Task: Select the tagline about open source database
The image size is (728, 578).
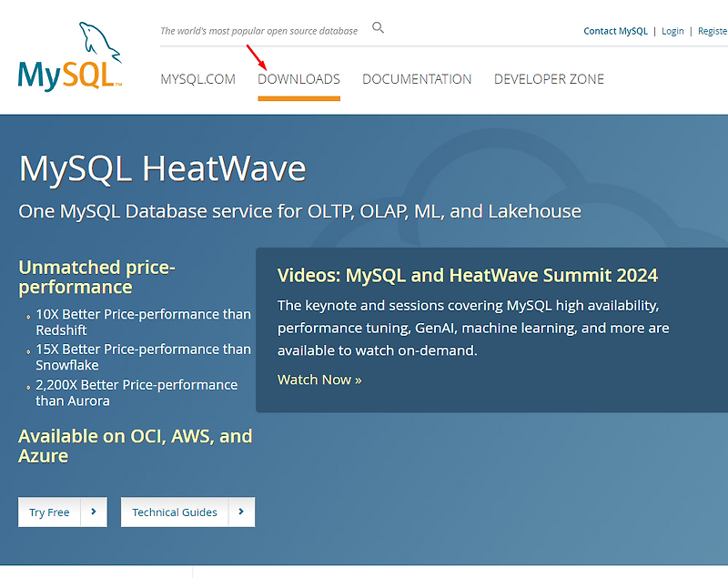Action: [258, 30]
